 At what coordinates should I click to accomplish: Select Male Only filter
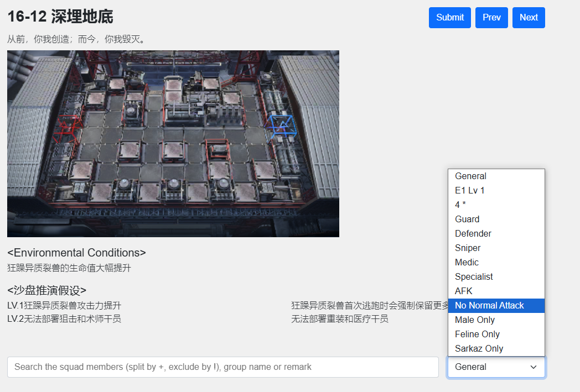496,320
